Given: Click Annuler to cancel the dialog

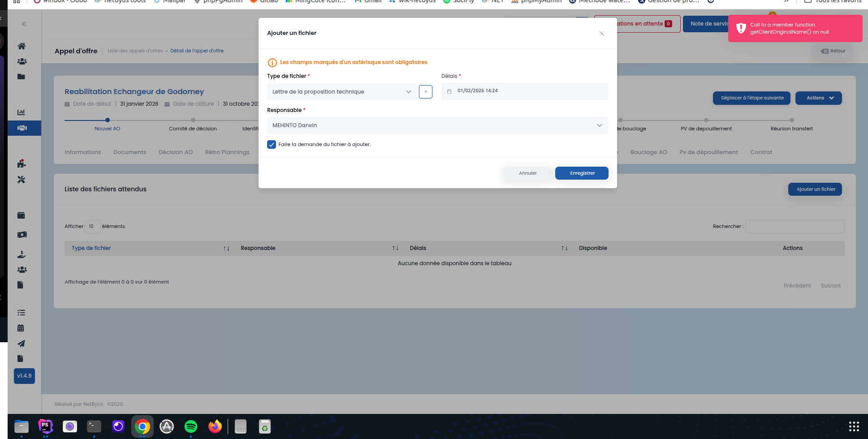Looking at the screenshot, I should tap(527, 173).
